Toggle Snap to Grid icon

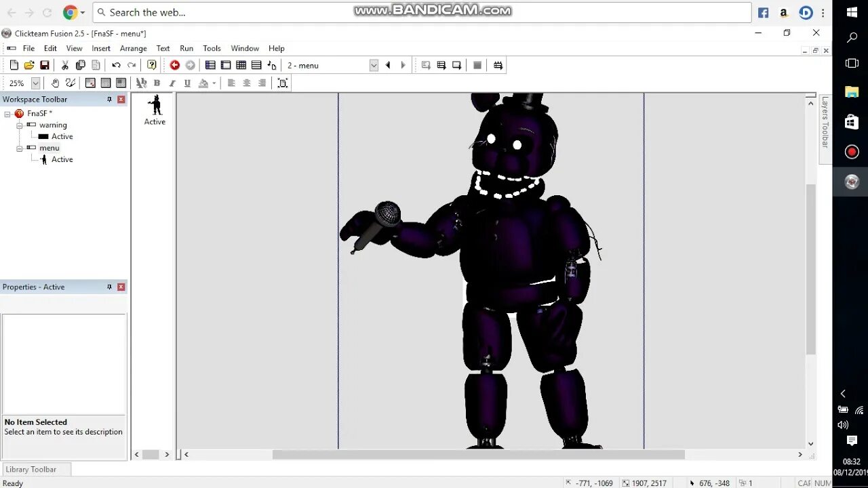[121, 83]
